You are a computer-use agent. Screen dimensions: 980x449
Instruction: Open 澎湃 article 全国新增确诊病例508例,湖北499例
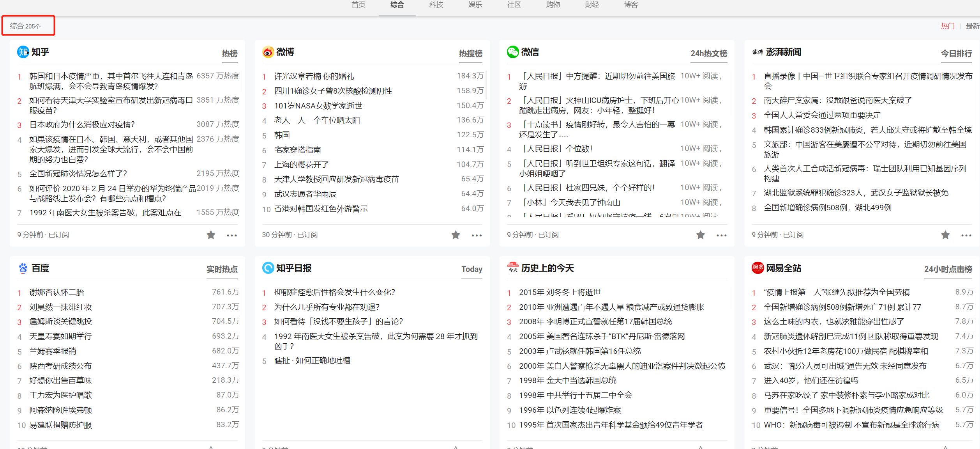click(x=828, y=208)
